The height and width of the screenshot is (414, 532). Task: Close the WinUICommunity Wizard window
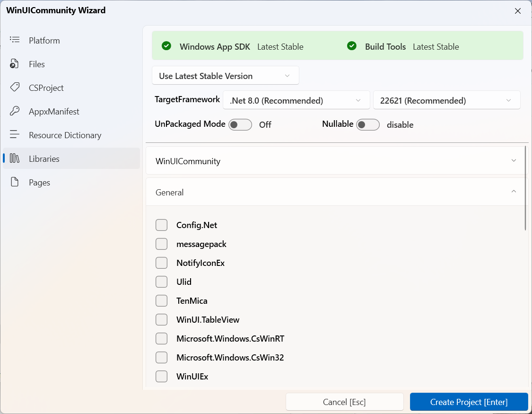tap(518, 11)
